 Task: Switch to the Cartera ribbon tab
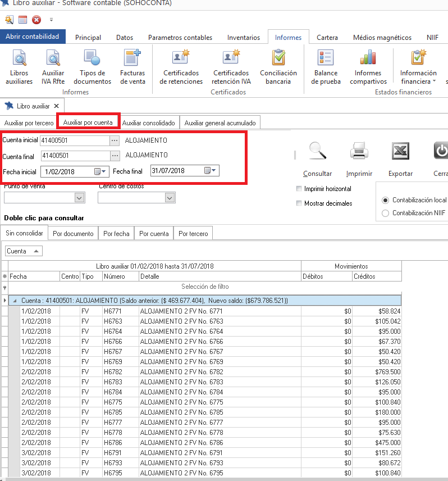327,38
